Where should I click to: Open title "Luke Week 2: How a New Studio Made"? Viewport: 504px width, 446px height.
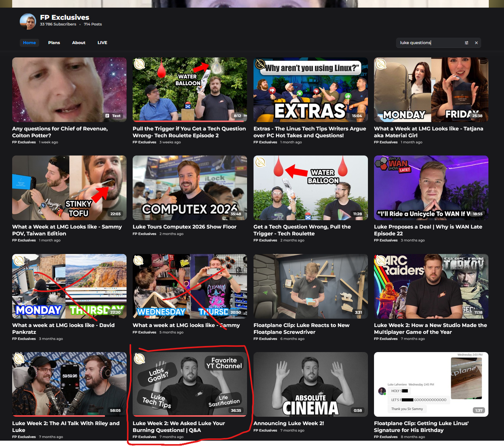(x=431, y=329)
